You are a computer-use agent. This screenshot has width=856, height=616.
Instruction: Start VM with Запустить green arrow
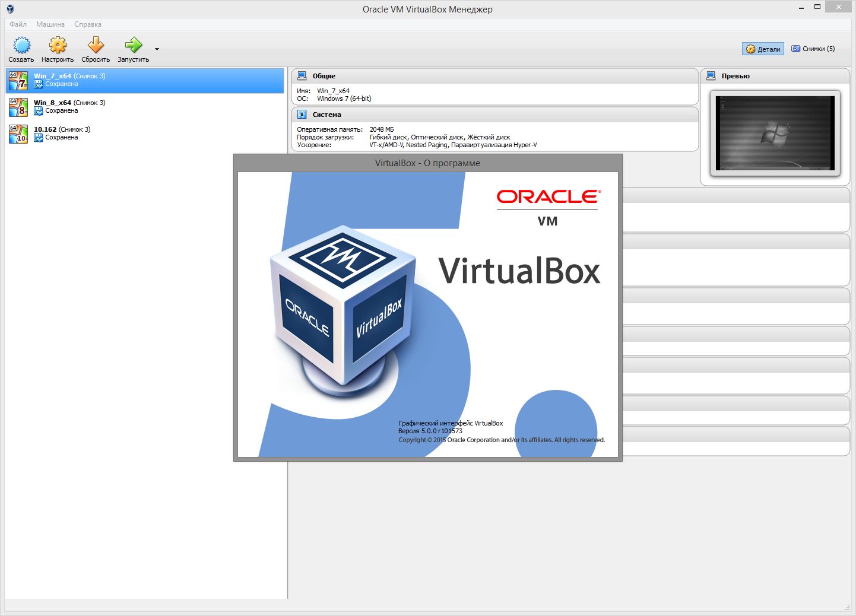click(134, 45)
